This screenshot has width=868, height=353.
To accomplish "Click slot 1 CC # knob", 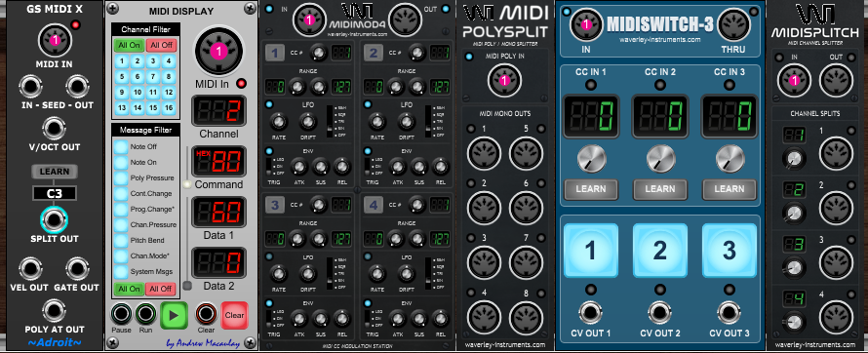I will click(318, 53).
